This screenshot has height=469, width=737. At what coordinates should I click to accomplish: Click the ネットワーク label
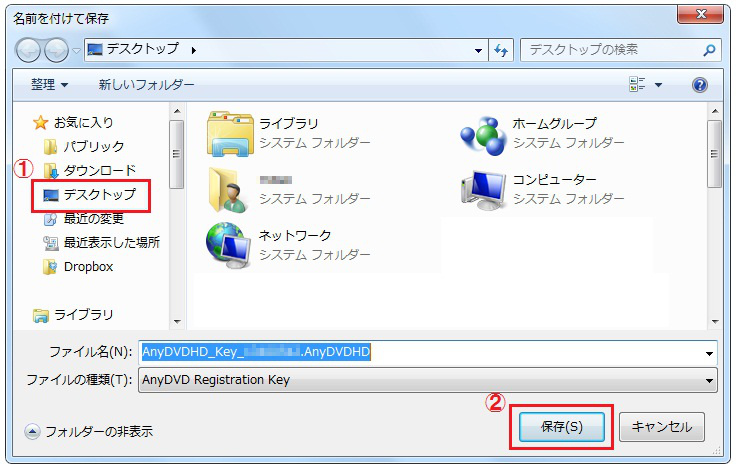pos(295,235)
